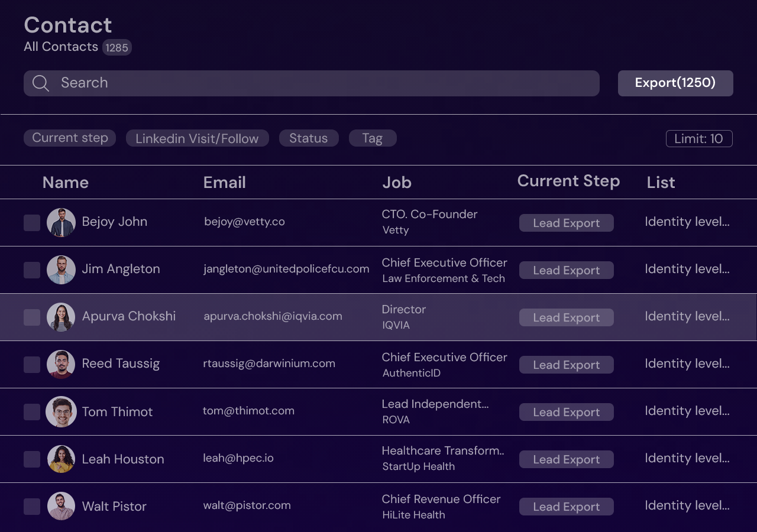757x532 pixels.
Task: Tick the checkbox for Bejoy John
Action: coord(32,223)
